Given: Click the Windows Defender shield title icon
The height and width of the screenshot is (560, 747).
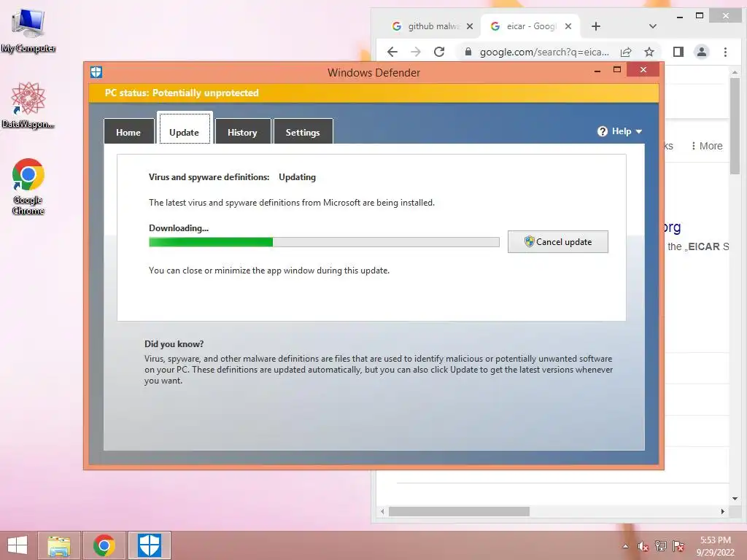Looking at the screenshot, I should tap(96, 72).
